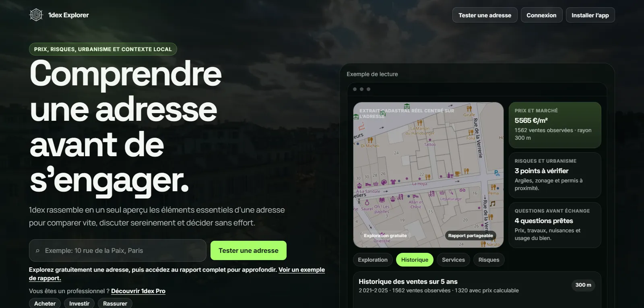Select the Di Micheli restaurant icon on the map
644x308 pixels.
click(x=370, y=140)
